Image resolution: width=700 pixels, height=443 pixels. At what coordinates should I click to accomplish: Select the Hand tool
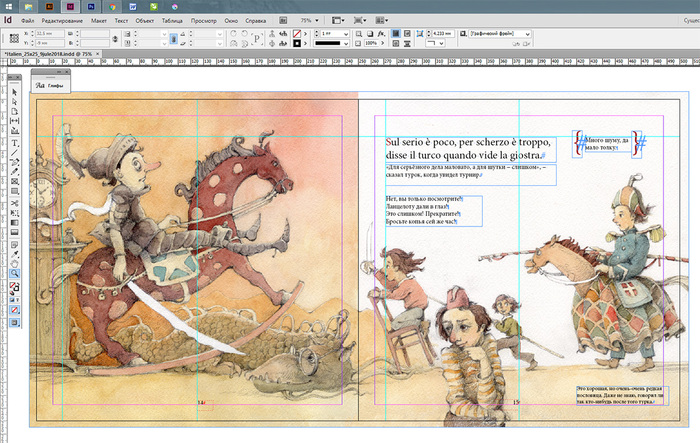tap(15, 263)
